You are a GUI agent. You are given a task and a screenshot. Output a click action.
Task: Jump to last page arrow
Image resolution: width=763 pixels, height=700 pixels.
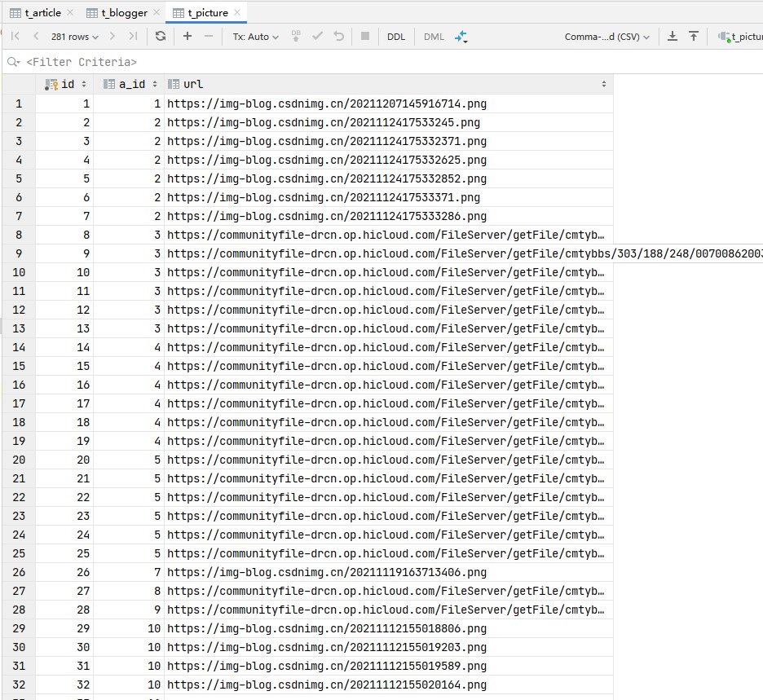coord(133,36)
